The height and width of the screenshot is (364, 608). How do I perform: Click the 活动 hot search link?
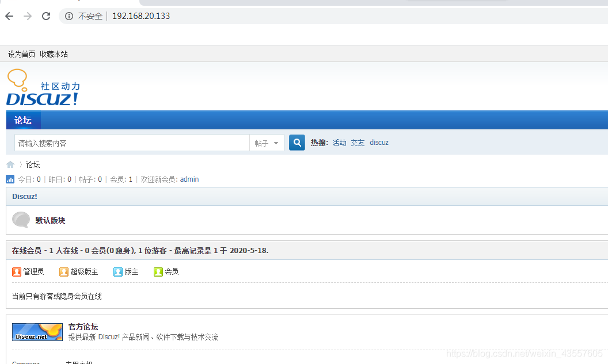(339, 142)
